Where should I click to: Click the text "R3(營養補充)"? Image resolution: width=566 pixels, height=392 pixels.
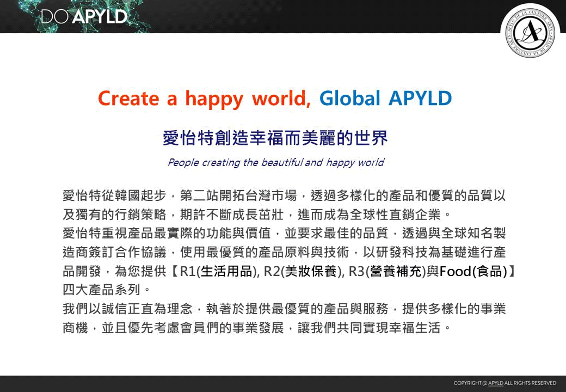[387, 272]
